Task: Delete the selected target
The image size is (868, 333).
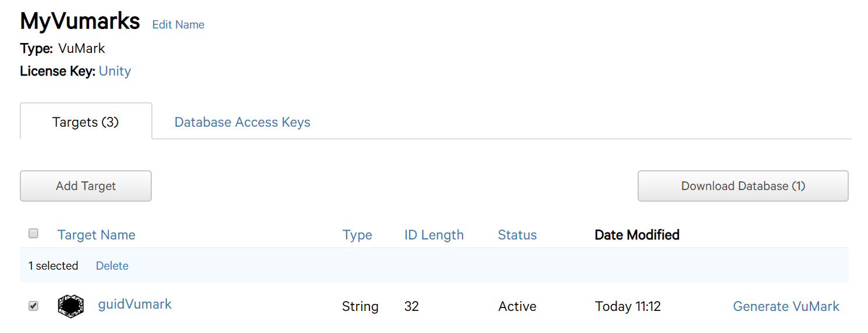Action: (x=112, y=266)
